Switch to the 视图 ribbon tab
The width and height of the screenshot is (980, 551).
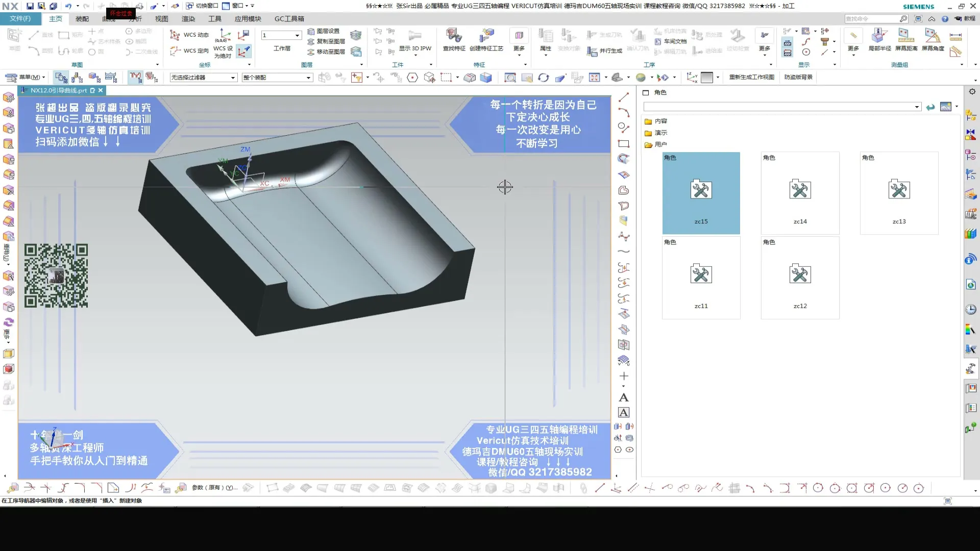[161, 19]
